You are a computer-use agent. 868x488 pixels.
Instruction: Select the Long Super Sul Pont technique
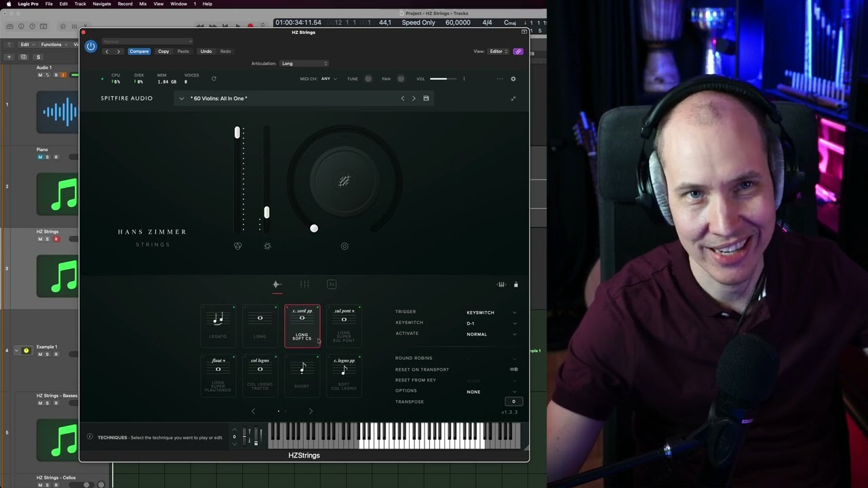344,326
